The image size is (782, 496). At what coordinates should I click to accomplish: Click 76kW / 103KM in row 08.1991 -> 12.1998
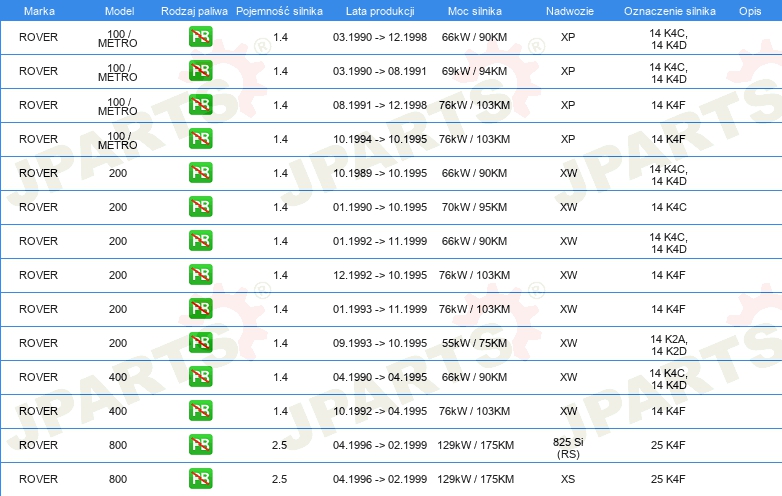tap(474, 105)
